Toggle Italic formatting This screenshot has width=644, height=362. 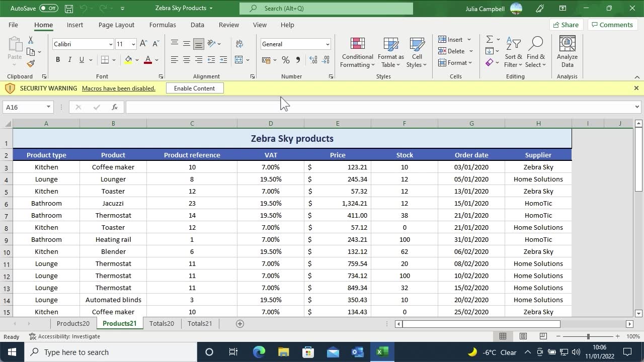[x=69, y=60]
